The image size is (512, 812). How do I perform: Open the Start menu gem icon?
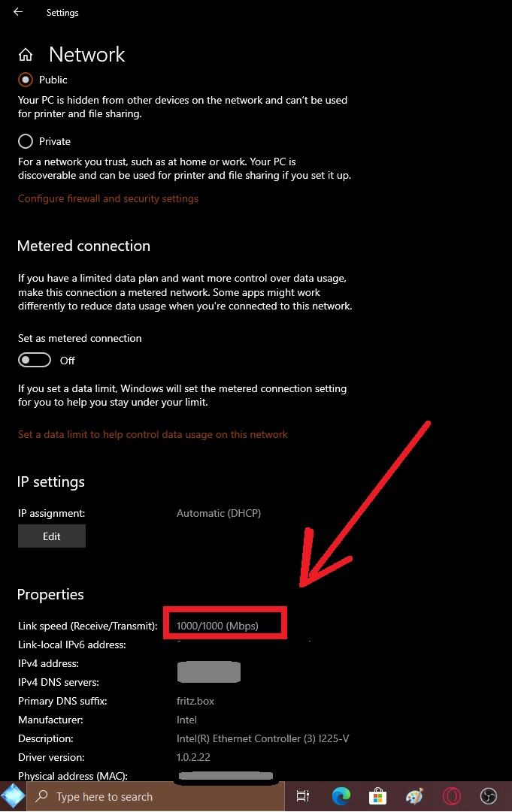pyautogui.click(x=13, y=796)
